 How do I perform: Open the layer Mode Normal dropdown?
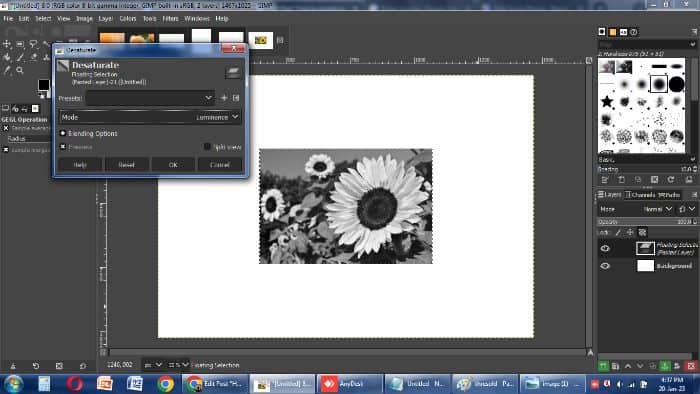pyautogui.click(x=658, y=209)
